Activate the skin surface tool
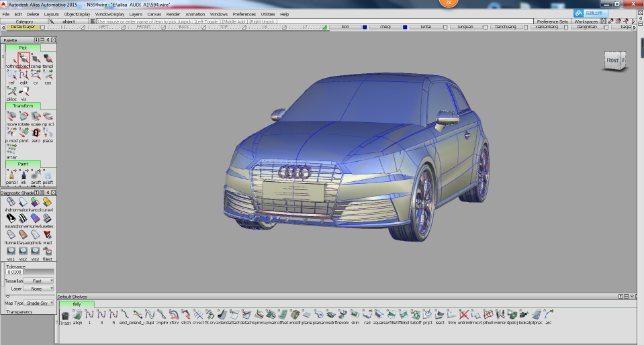 coord(355,315)
